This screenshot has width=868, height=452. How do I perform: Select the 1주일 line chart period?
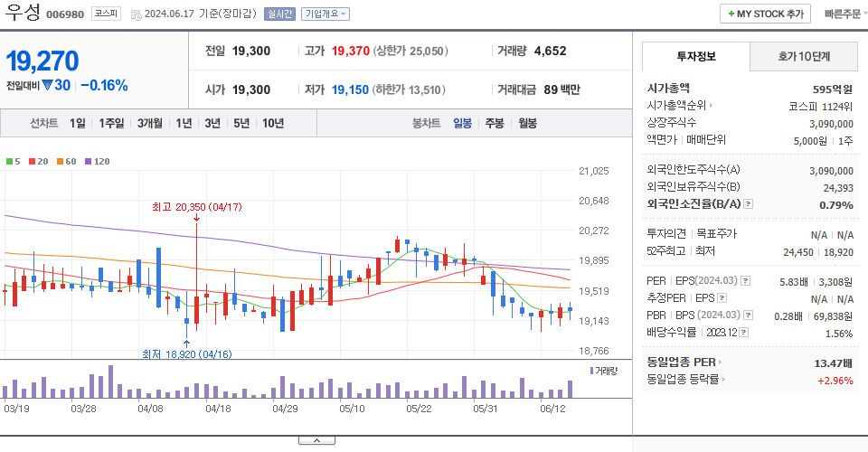click(111, 123)
